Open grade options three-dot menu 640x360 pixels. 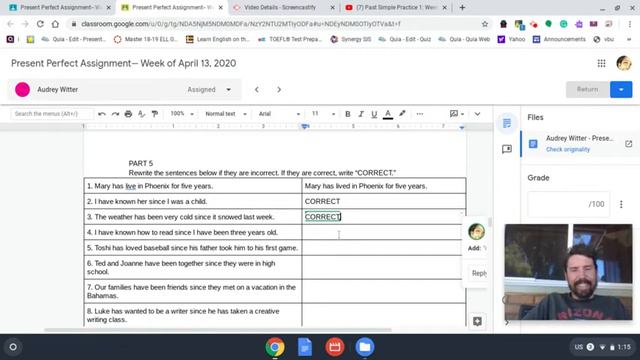(621, 204)
